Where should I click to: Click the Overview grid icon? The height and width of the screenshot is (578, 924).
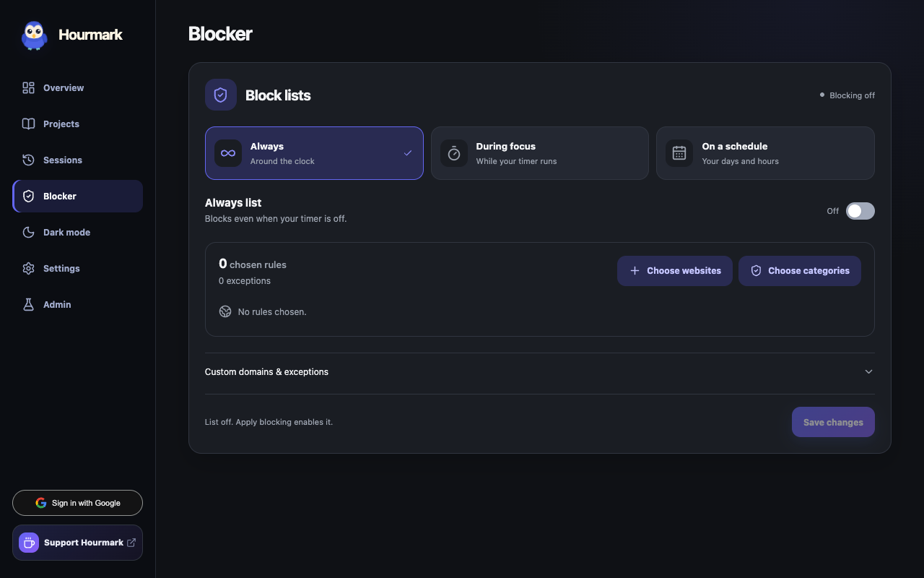(x=29, y=88)
